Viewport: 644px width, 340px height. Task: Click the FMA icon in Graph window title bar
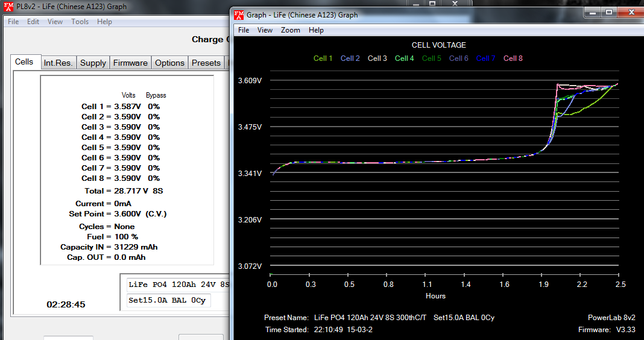coord(239,15)
